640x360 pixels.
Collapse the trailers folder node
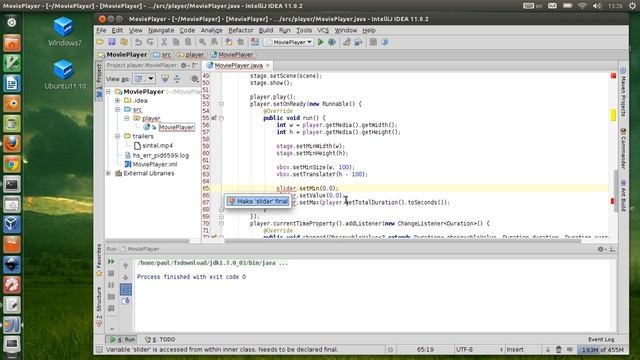pyautogui.click(x=118, y=136)
